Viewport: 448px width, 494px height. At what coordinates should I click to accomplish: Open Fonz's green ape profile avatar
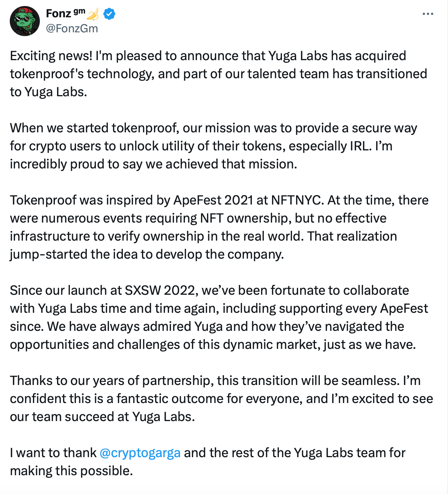[24, 21]
